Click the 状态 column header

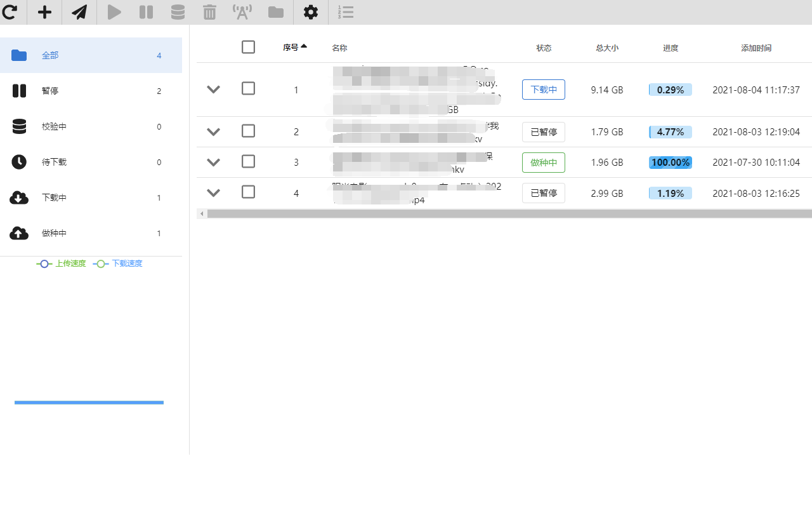pyautogui.click(x=544, y=48)
